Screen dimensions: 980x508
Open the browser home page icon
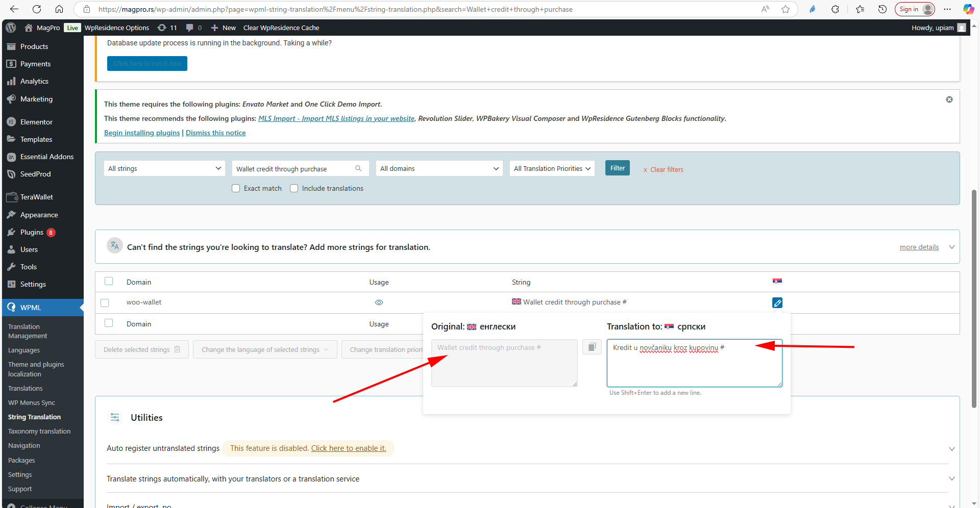(x=59, y=9)
